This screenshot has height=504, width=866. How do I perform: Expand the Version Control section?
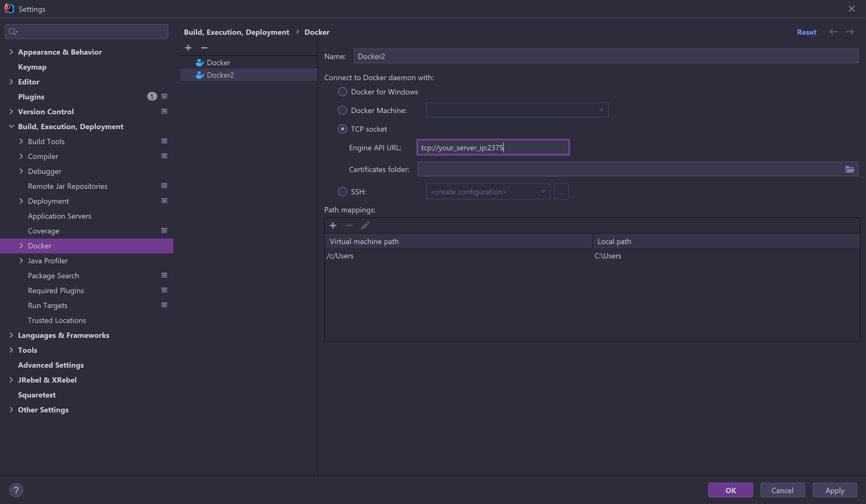11,111
